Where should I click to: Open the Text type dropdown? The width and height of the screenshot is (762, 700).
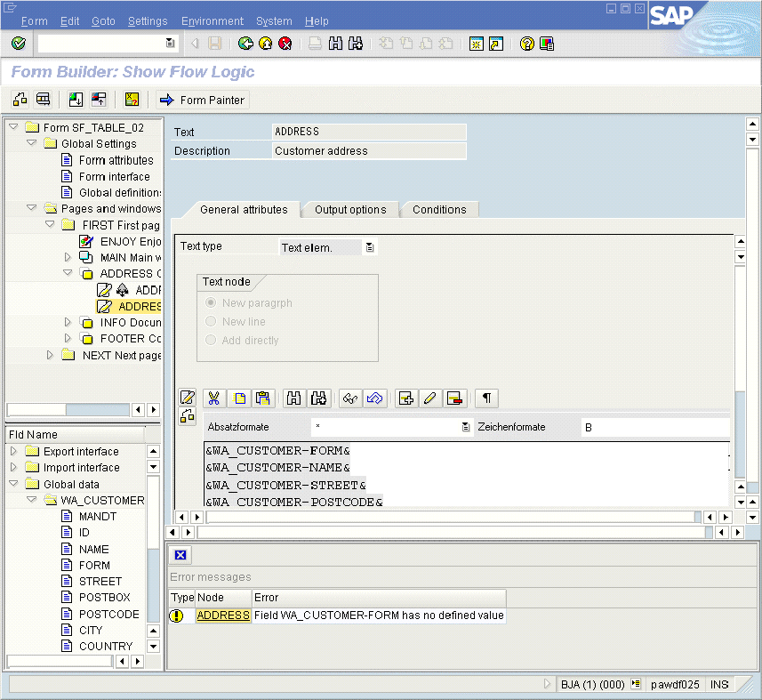tap(370, 248)
